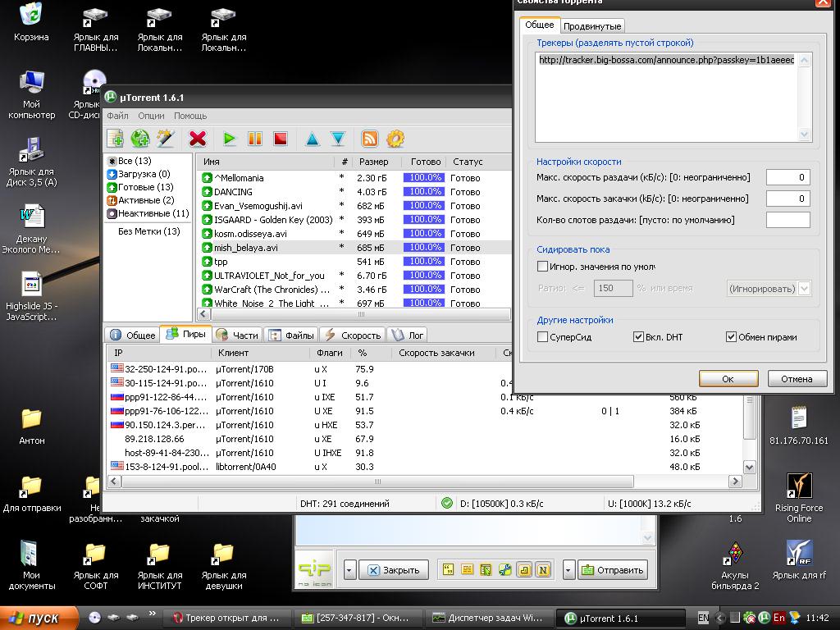Select the Все (13) category
The image size is (840, 630).
point(129,161)
